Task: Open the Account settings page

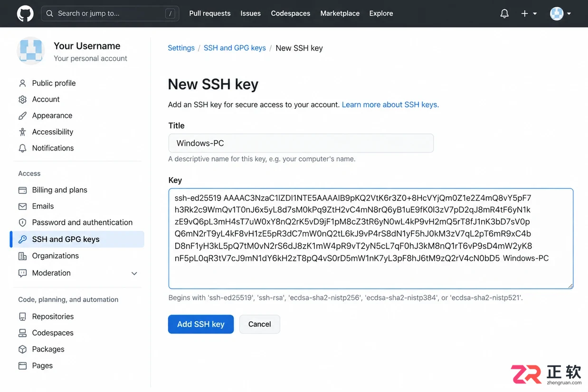Action: (46, 99)
